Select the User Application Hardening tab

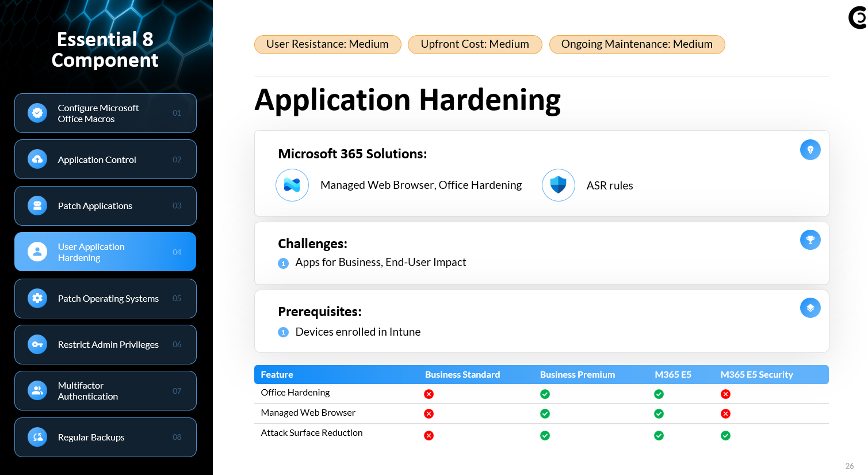tap(105, 252)
